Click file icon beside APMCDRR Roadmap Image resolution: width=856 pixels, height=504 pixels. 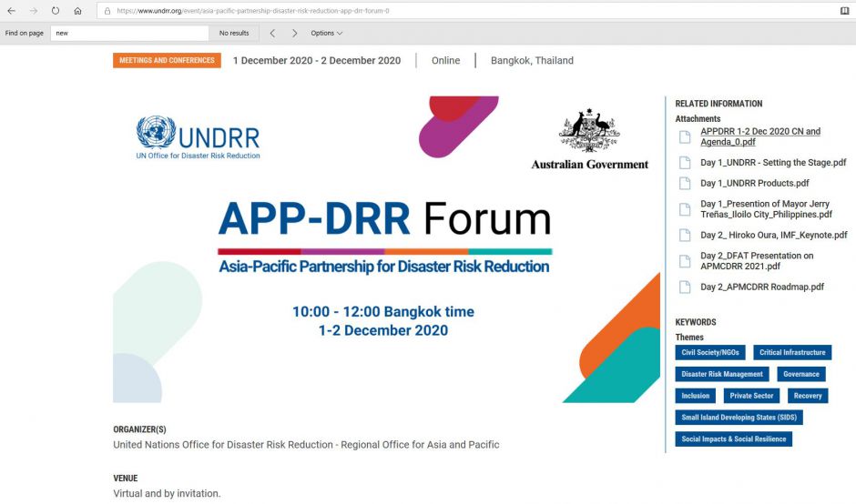685,287
